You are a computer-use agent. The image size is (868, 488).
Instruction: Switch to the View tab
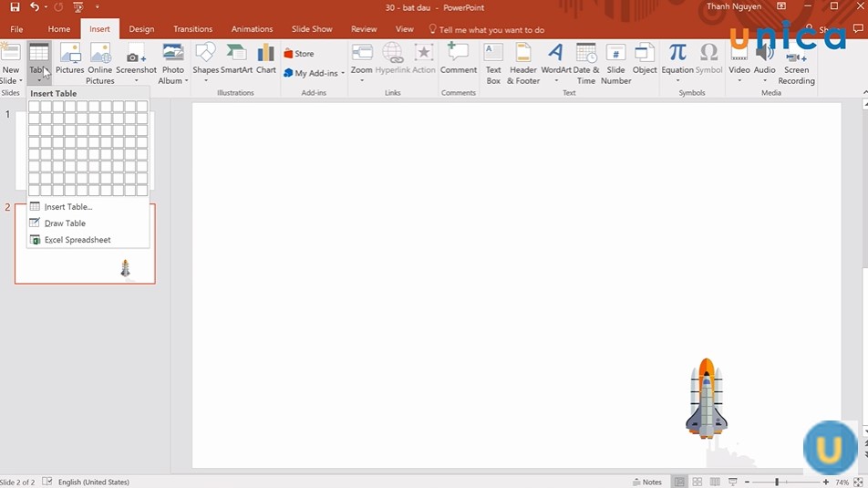coord(404,29)
